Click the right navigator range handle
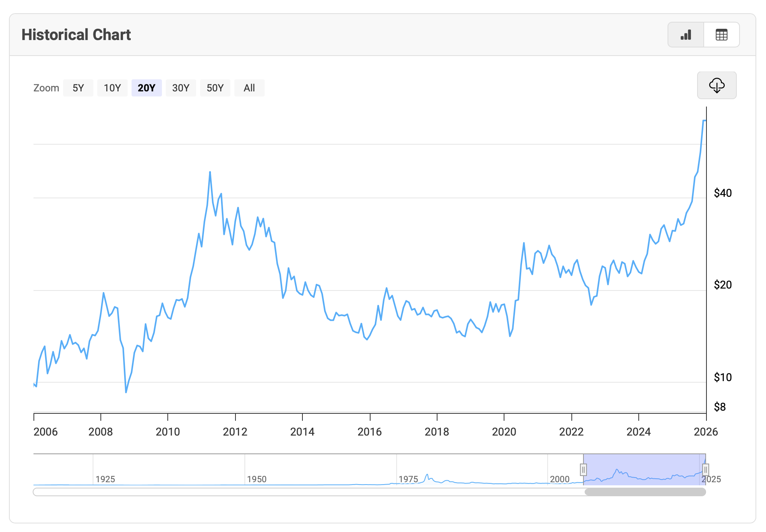 pos(705,470)
